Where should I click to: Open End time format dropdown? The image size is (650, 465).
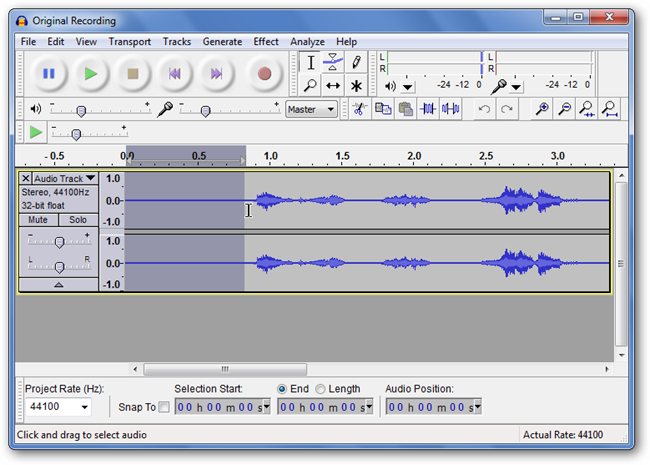[369, 407]
